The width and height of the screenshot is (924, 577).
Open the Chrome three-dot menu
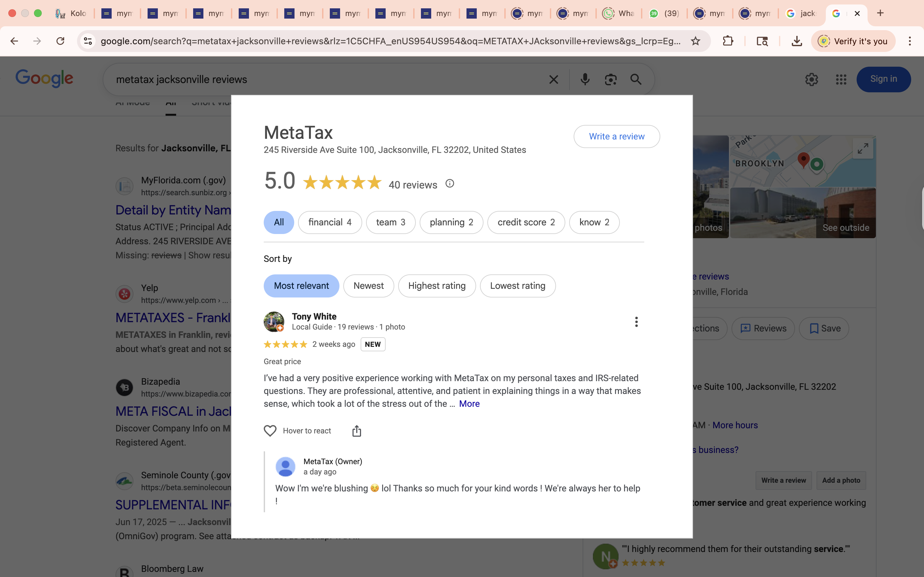tap(910, 41)
